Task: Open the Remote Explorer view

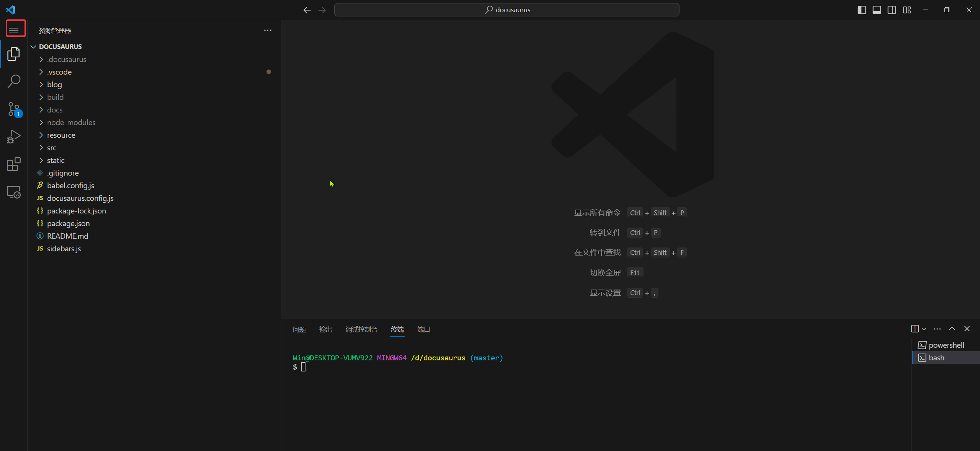Action: pos(14,192)
